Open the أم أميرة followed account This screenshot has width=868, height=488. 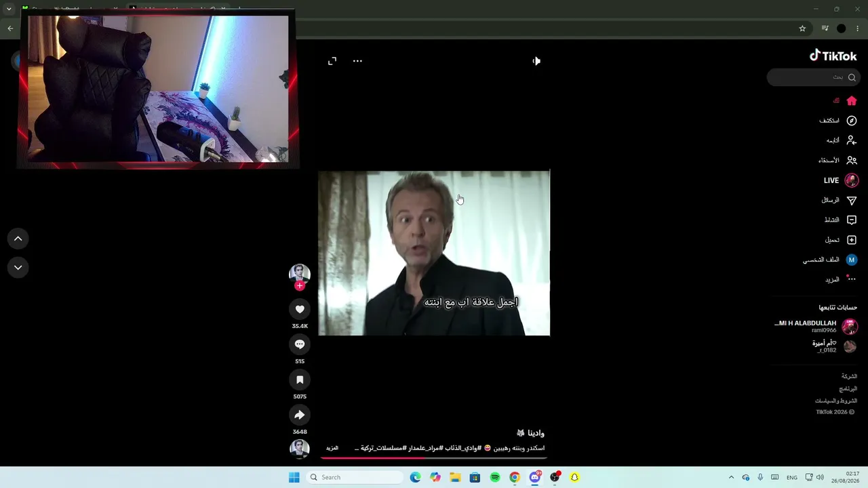834,346
